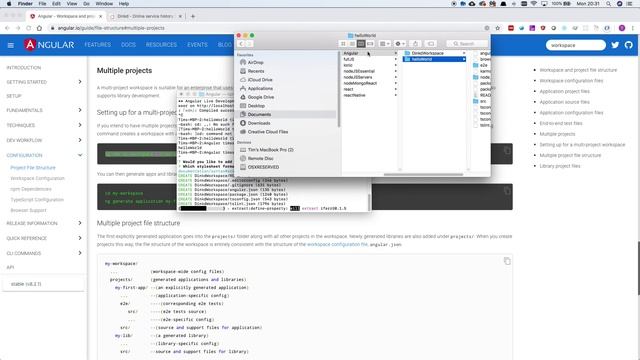Click Resources in Angular nav
This screenshot has height=360, width=640.
point(161,45)
